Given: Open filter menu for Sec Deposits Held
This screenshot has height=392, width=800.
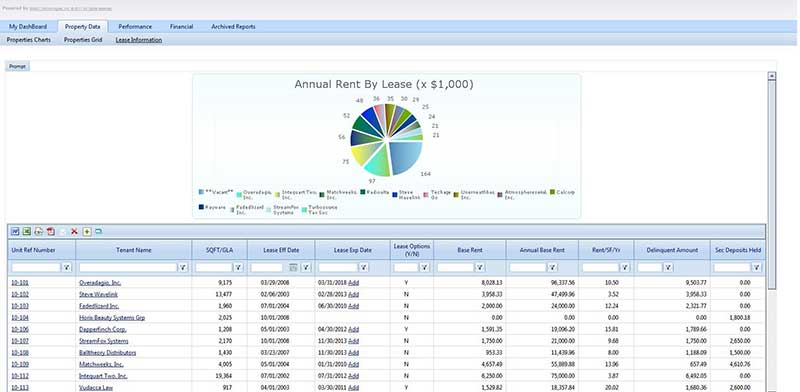Looking at the screenshot, I should [x=756, y=267].
